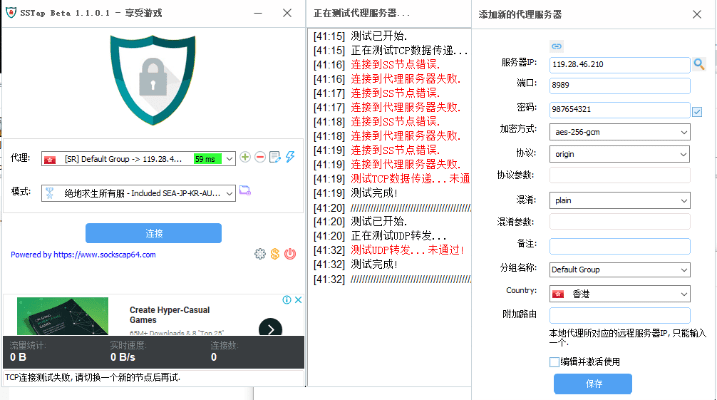The width and height of the screenshot is (717, 400).
Task: Click the ad thumbnail image
Action: [63, 316]
